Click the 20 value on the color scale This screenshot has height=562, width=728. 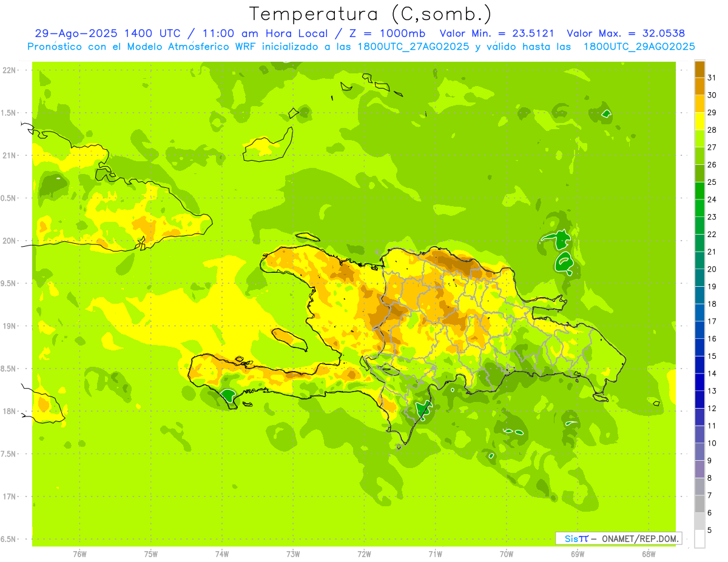tap(712, 269)
